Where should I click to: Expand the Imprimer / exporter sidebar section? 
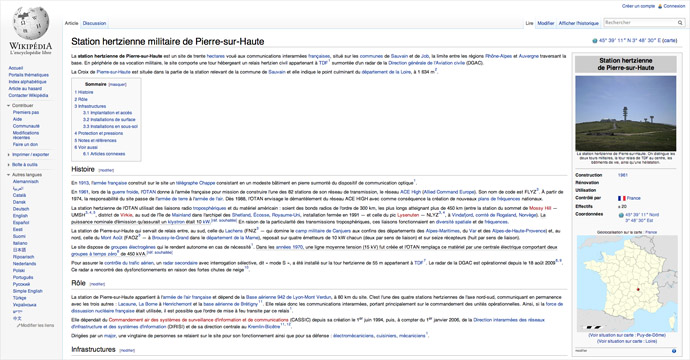tap(9, 155)
